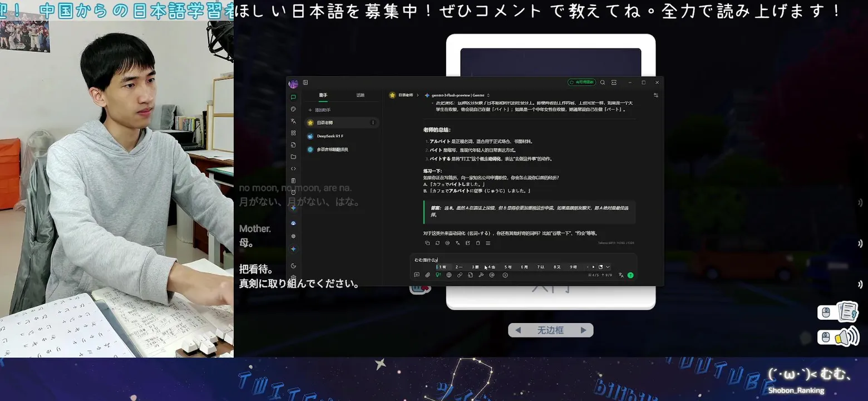Click next arrow beside 无边框

(584, 330)
